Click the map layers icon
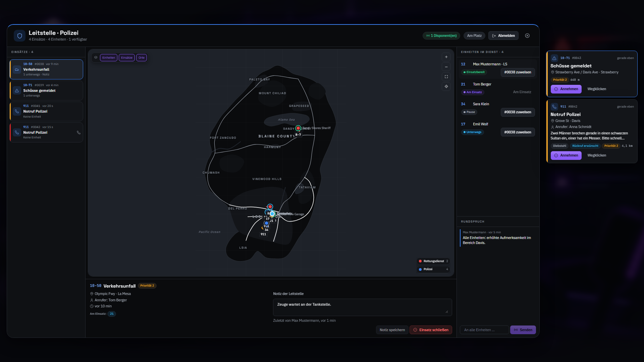The height and width of the screenshot is (362, 644). point(96,58)
